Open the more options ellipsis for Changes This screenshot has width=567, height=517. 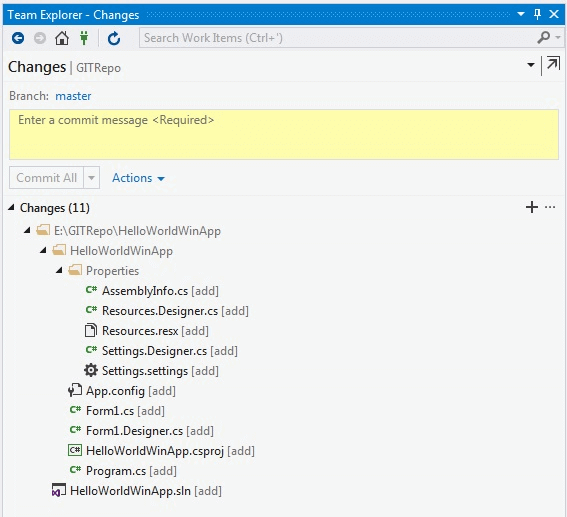tap(550, 207)
